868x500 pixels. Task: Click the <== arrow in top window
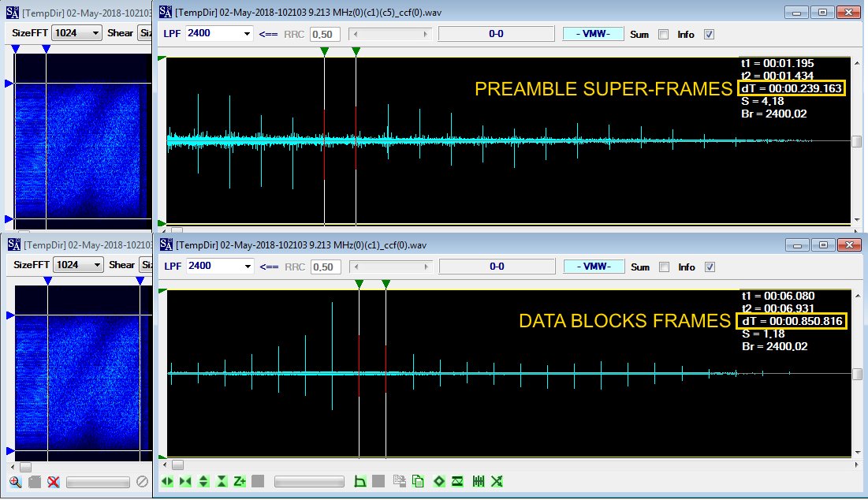point(269,35)
